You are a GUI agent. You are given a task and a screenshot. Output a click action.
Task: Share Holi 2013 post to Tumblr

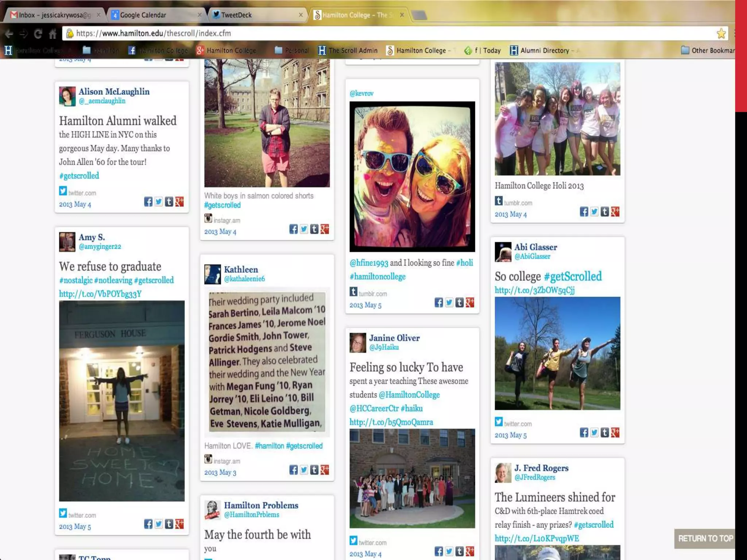pos(605,211)
